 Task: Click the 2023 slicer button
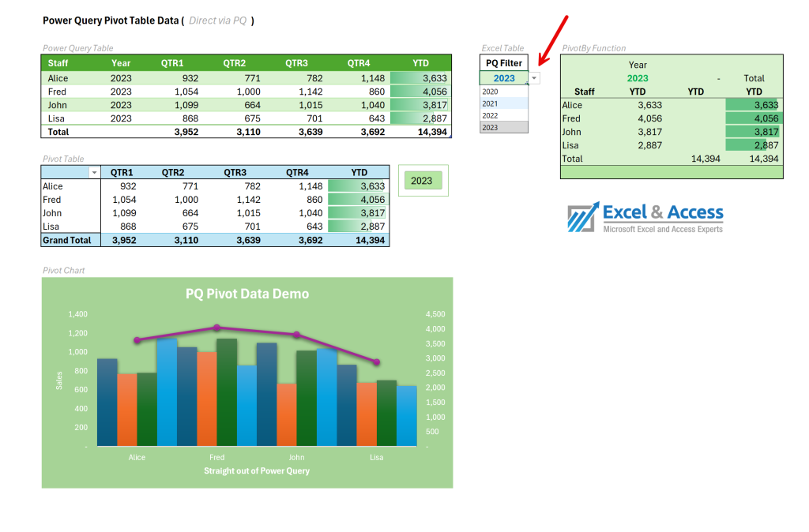pyautogui.click(x=423, y=181)
